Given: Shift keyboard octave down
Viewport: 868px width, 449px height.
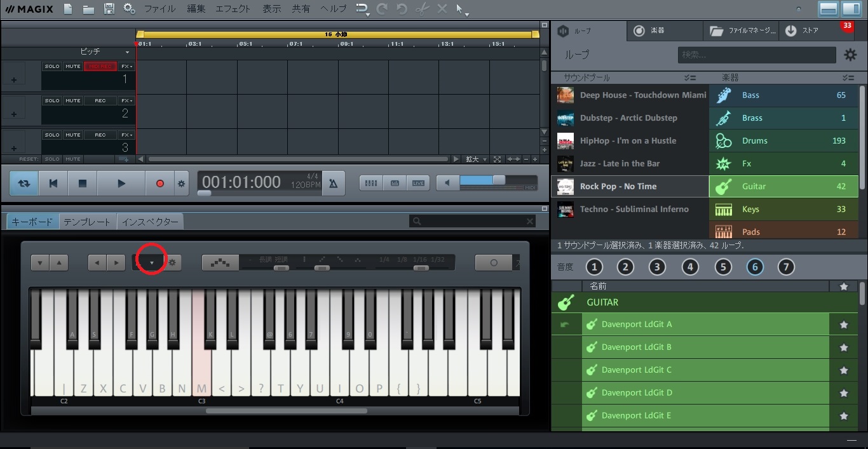Looking at the screenshot, I should coord(40,262).
